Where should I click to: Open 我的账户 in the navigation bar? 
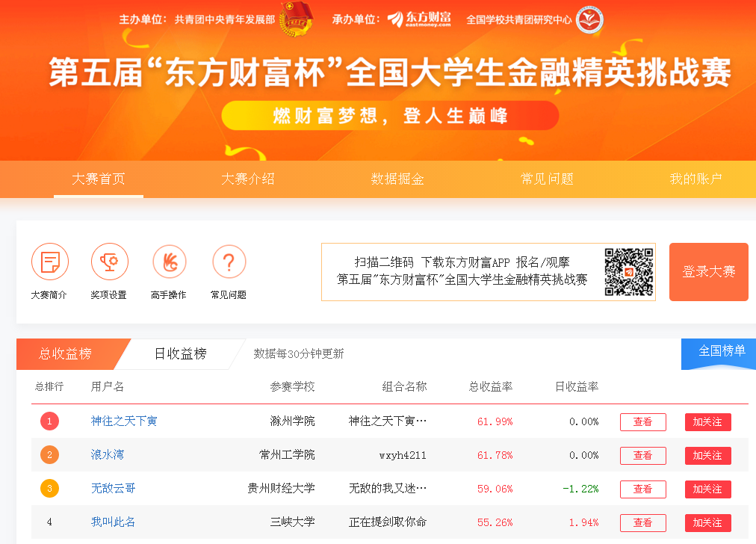(695, 179)
